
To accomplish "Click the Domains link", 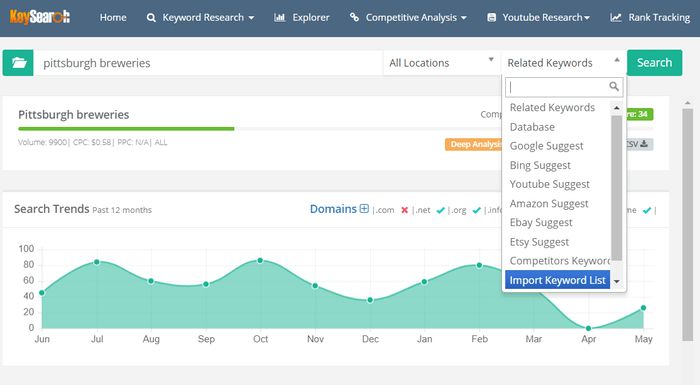I will pos(333,209).
